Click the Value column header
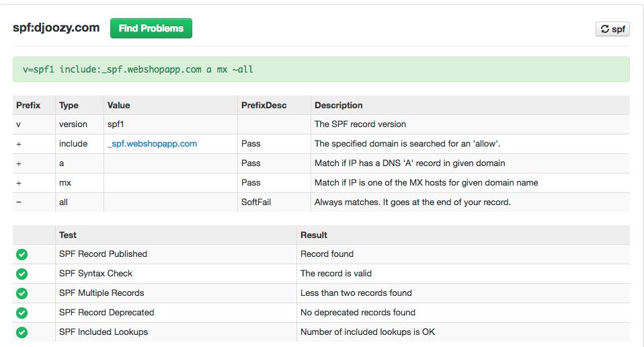This screenshot has height=347, width=644. click(119, 106)
